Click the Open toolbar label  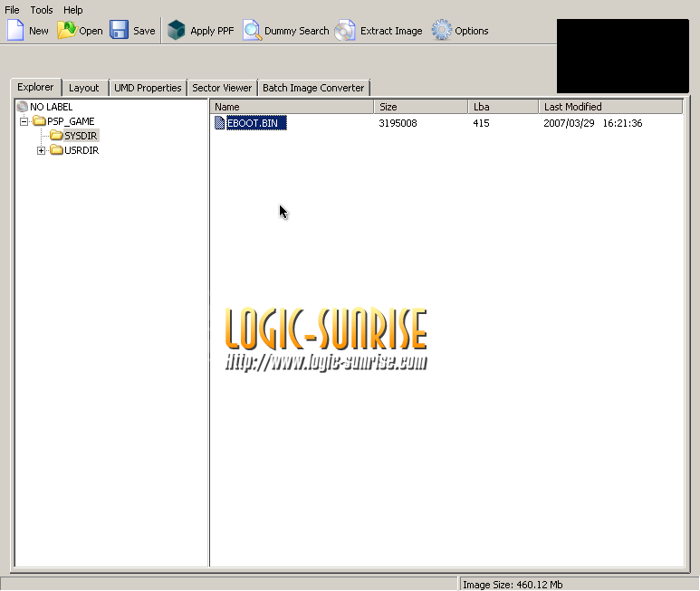(x=91, y=31)
